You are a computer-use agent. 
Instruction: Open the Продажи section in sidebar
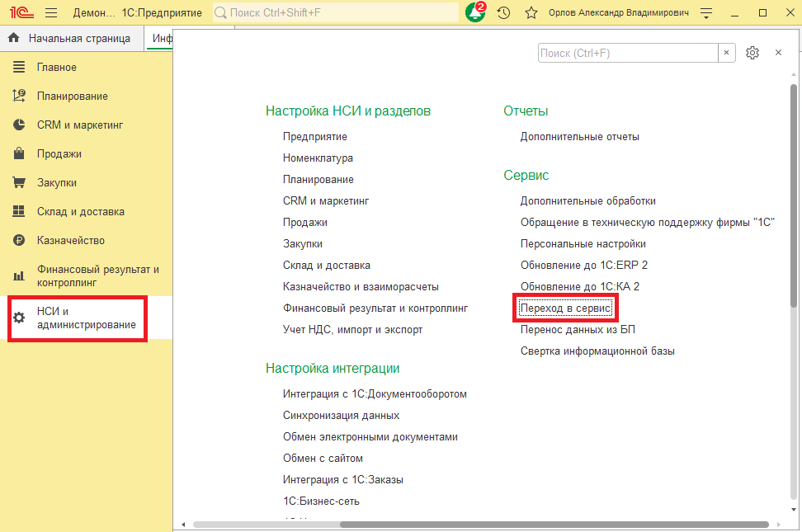coord(59,154)
